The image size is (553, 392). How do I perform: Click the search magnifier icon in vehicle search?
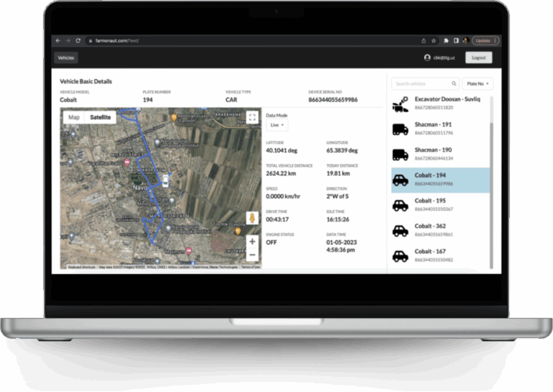(x=454, y=83)
